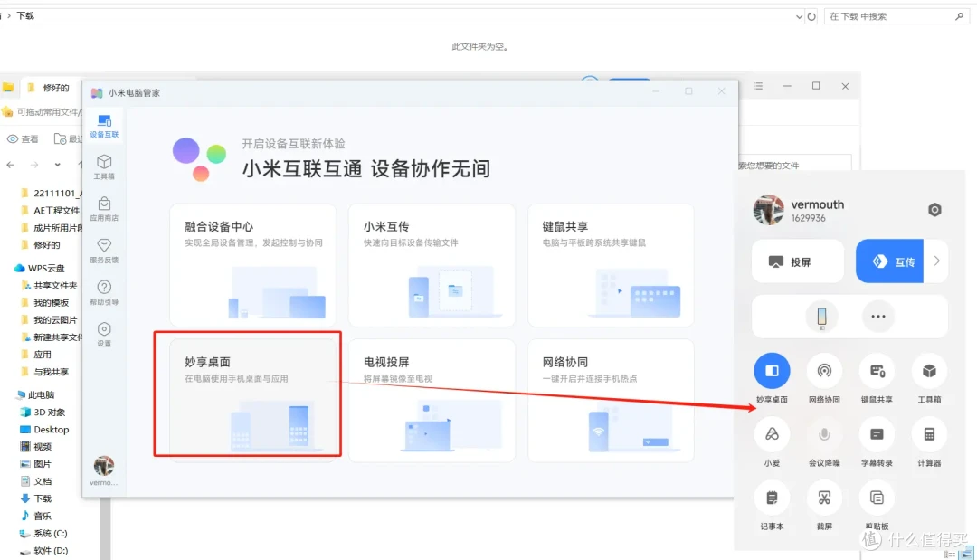Open 3D 对象 folder

(43, 413)
